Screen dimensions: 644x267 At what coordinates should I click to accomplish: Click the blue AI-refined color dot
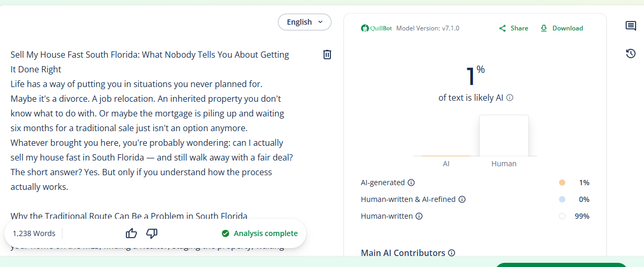tap(562, 199)
